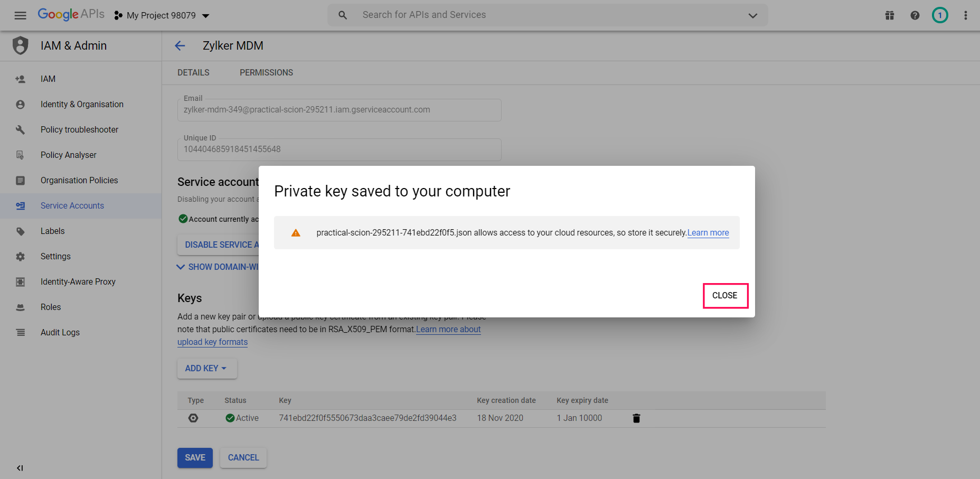Switch to the PERMISSIONS tab
Screen dimensions: 980x479
[266, 73]
